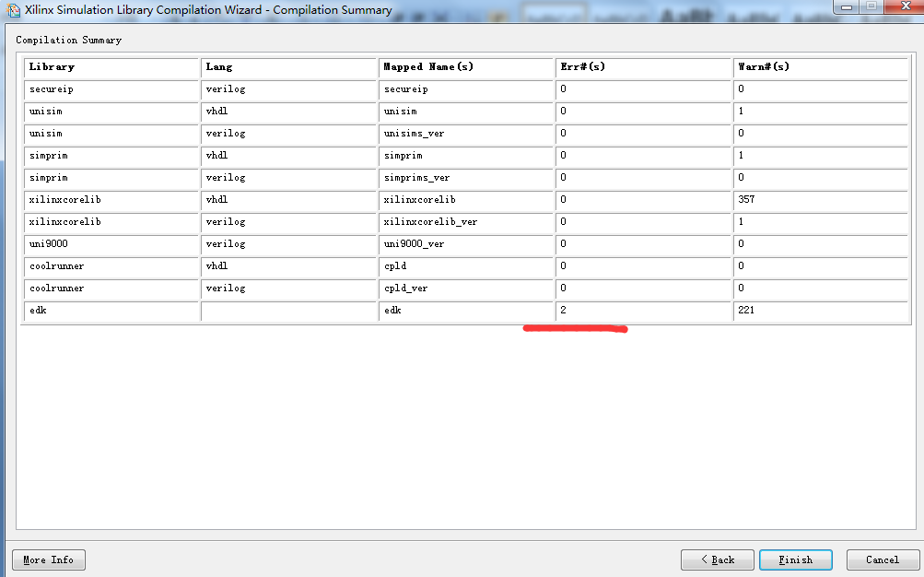The image size is (924, 577).
Task: Select the Mapped Name(s) column header
Action: [466, 68]
